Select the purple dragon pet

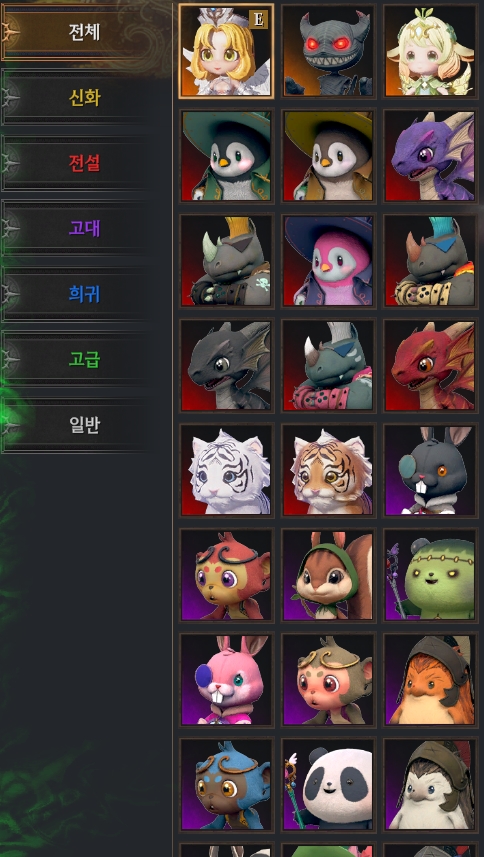[430, 156]
